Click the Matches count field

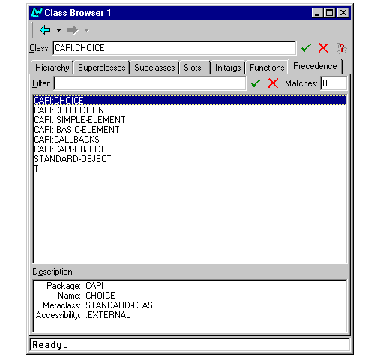[334, 83]
